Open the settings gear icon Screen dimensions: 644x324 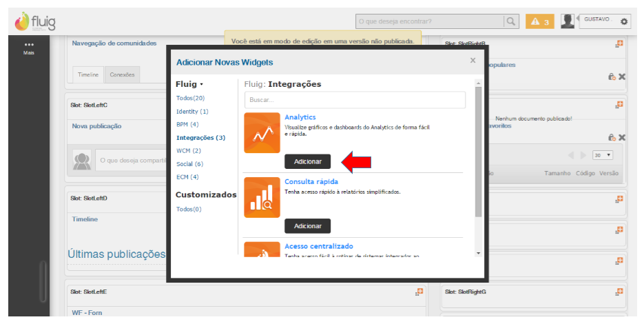coord(624,21)
